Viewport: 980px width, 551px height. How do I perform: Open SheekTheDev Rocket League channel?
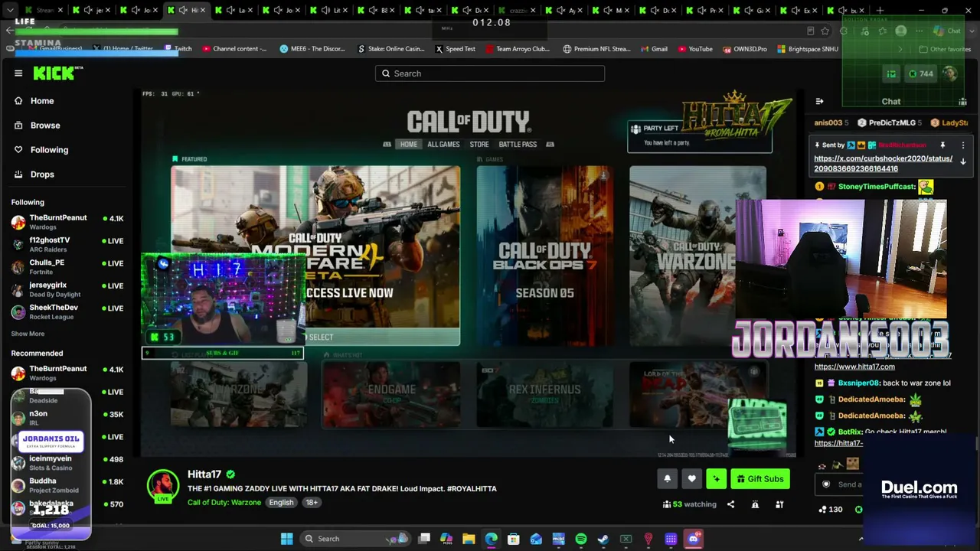pos(67,311)
